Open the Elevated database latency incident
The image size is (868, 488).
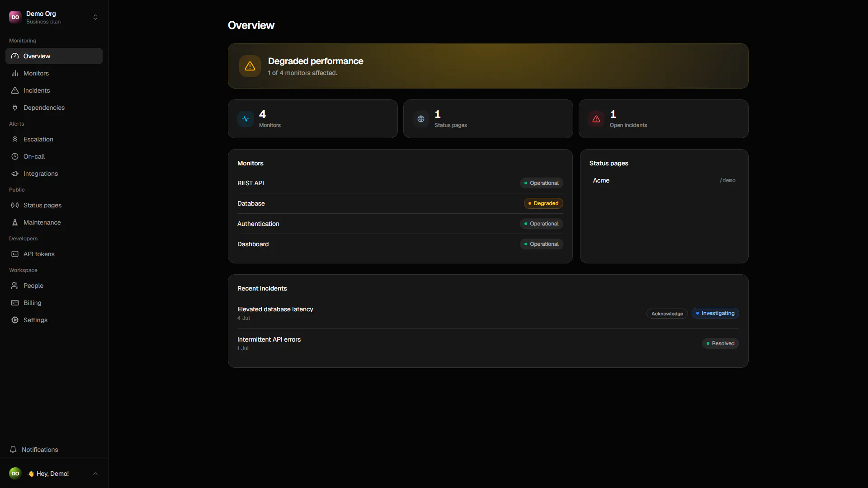coord(275,309)
